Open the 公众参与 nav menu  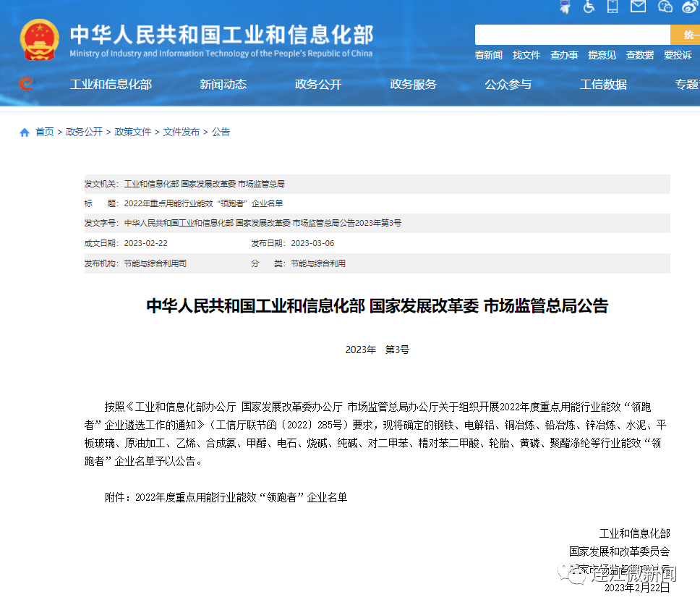tap(508, 85)
